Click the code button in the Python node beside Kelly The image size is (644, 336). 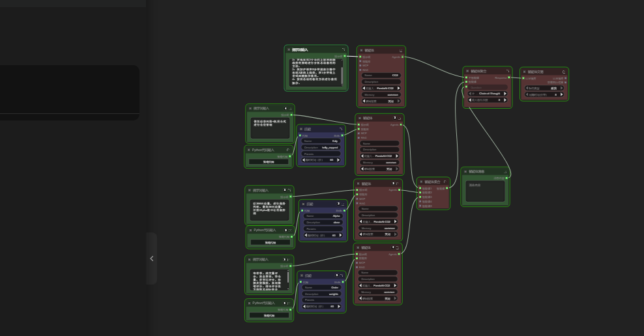(269, 161)
